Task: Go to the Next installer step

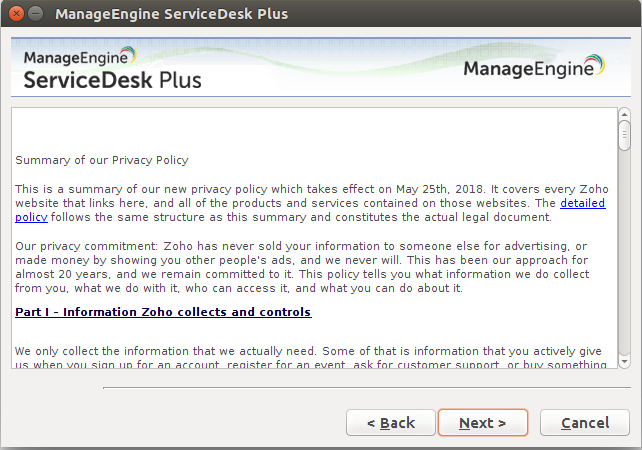Action: tap(482, 423)
